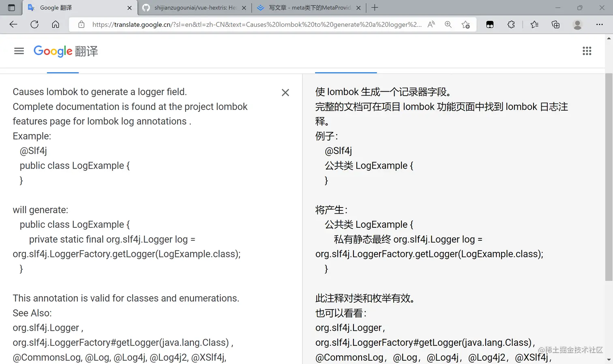Open the Google apps grid
Image resolution: width=613 pixels, height=364 pixels.
coord(587,51)
